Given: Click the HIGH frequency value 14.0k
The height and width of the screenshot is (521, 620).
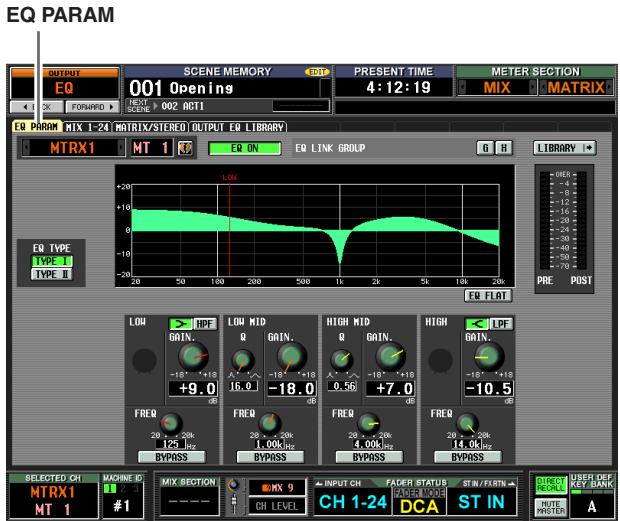Looking at the screenshot, I should [467, 444].
